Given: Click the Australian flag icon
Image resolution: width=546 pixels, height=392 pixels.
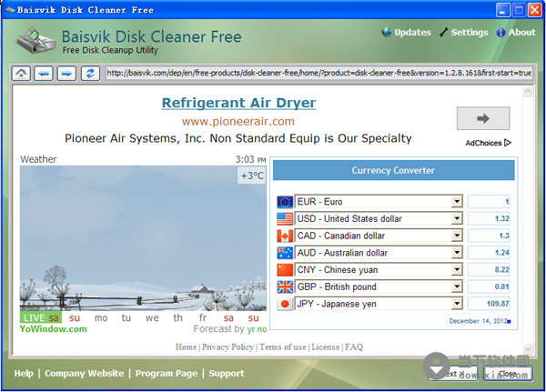Looking at the screenshot, I should coord(285,253).
